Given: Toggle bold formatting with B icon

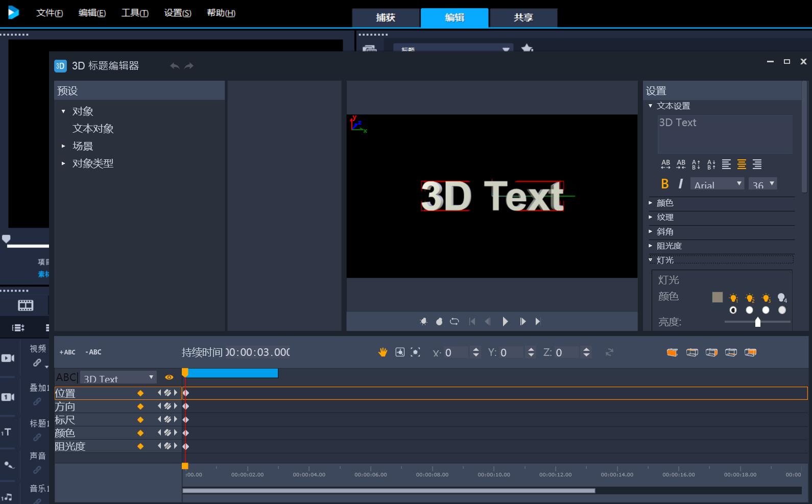Looking at the screenshot, I should 664,184.
